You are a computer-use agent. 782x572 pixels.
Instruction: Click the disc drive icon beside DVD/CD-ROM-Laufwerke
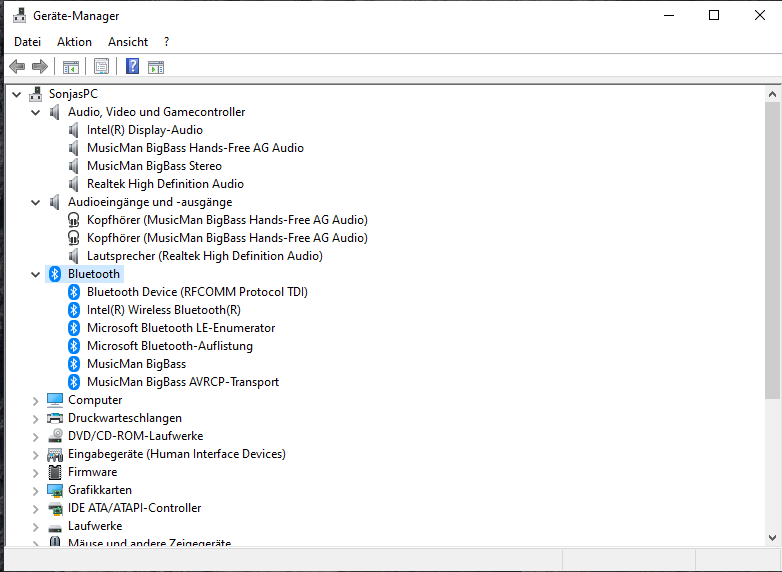pyautogui.click(x=55, y=436)
